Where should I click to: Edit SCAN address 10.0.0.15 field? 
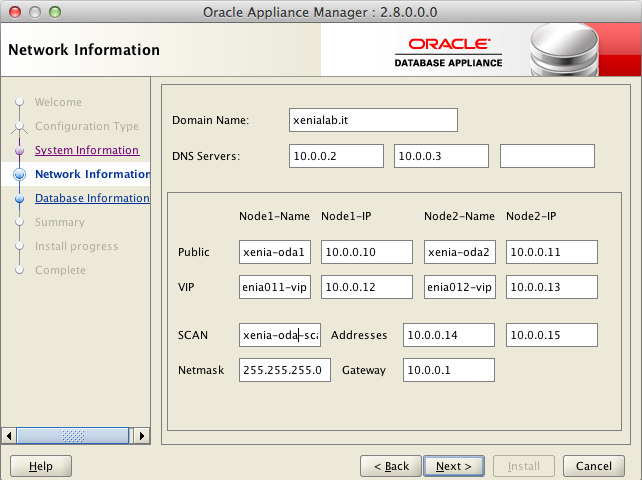click(552, 335)
